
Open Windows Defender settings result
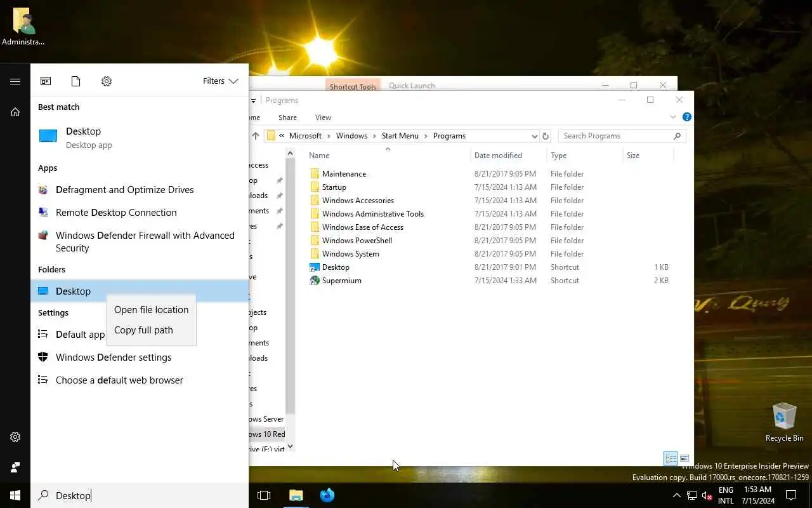pyautogui.click(x=140, y=358)
